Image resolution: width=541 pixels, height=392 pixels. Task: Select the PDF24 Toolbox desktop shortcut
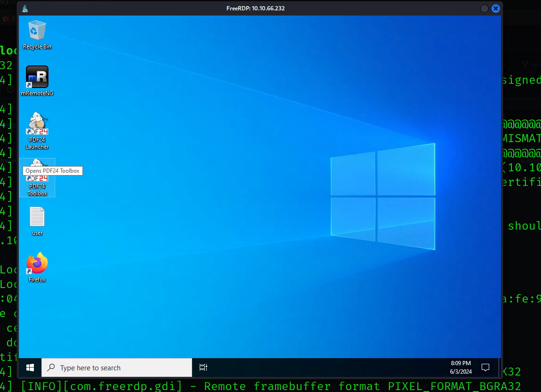pos(37,178)
